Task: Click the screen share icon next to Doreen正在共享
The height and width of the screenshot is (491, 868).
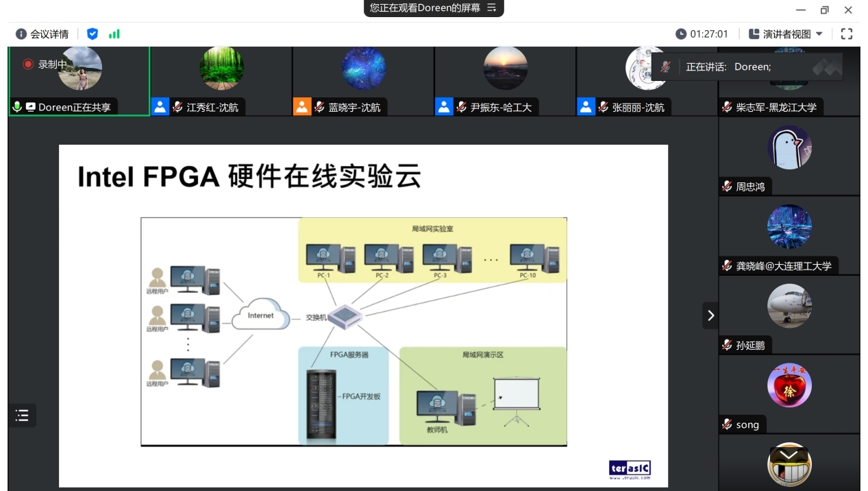Action: (31, 107)
